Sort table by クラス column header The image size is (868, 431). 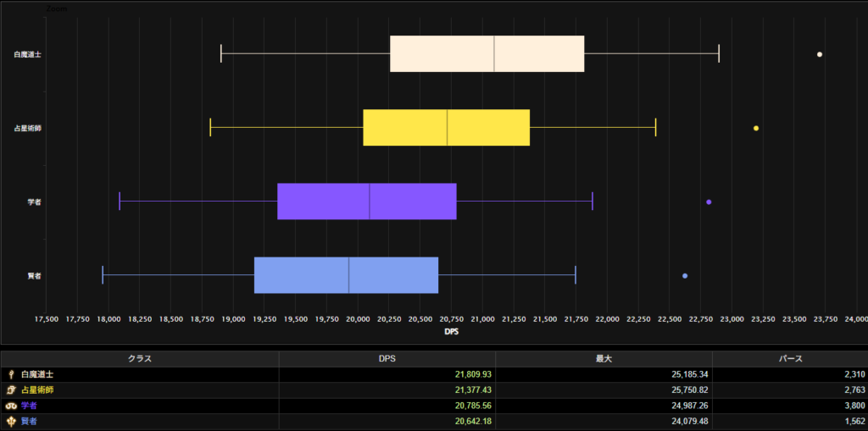140,359
